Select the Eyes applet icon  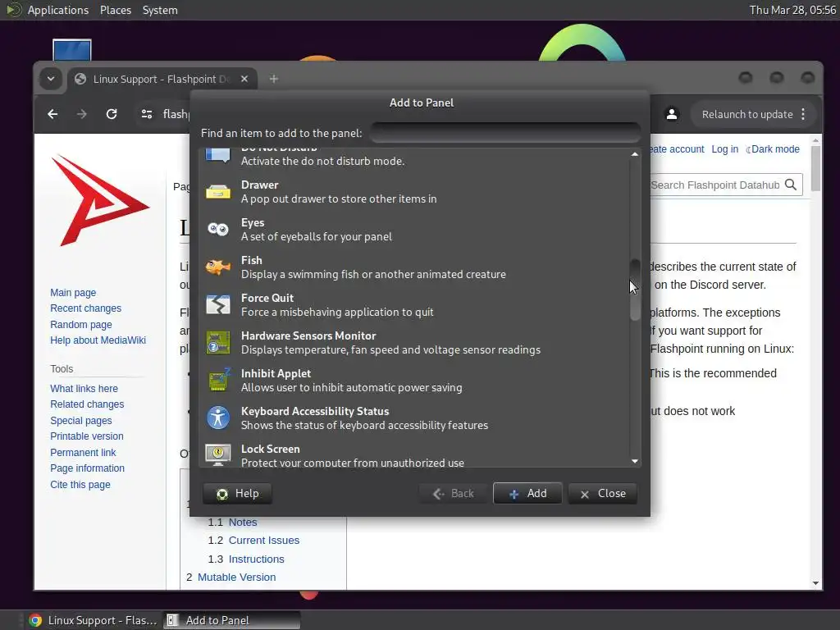pyautogui.click(x=218, y=230)
